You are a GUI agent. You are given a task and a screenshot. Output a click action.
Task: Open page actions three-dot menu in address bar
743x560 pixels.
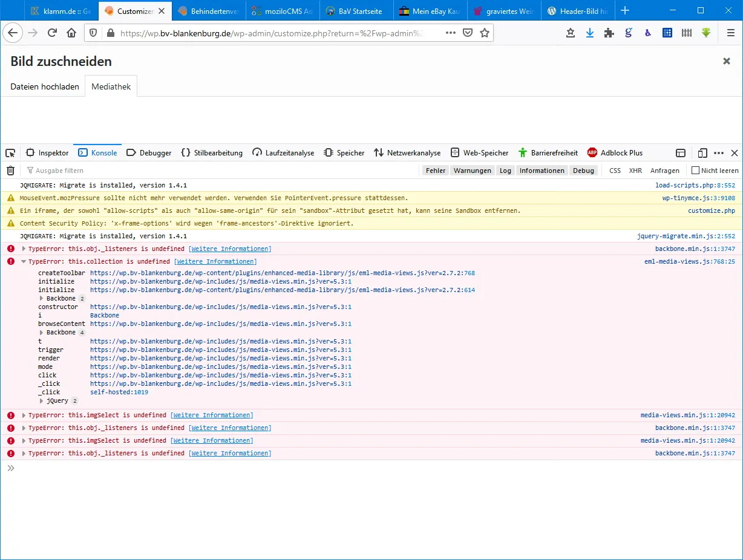click(x=451, y=33)
